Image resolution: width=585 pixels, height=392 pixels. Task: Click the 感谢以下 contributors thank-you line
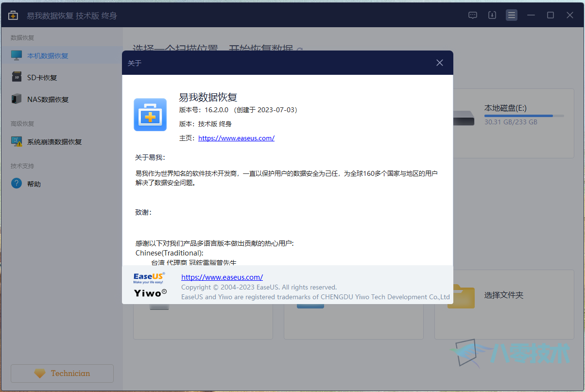(x=215, y=243)
